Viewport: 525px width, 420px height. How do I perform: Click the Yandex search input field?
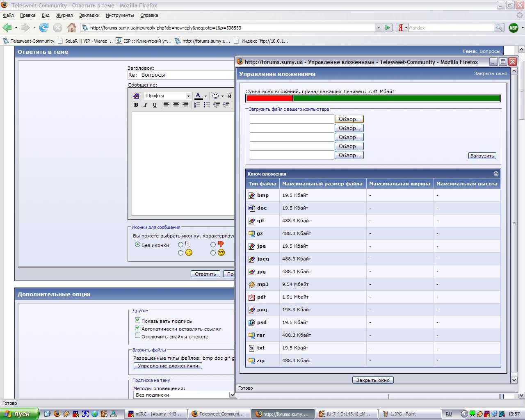(x=450, y=27)
